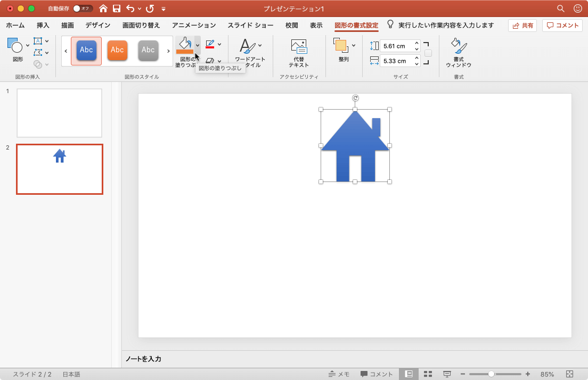The width and height of the screenshot is (588, 380).
Task: Open the 書式ウィンドウ format pane
Action: coord(459,53)
